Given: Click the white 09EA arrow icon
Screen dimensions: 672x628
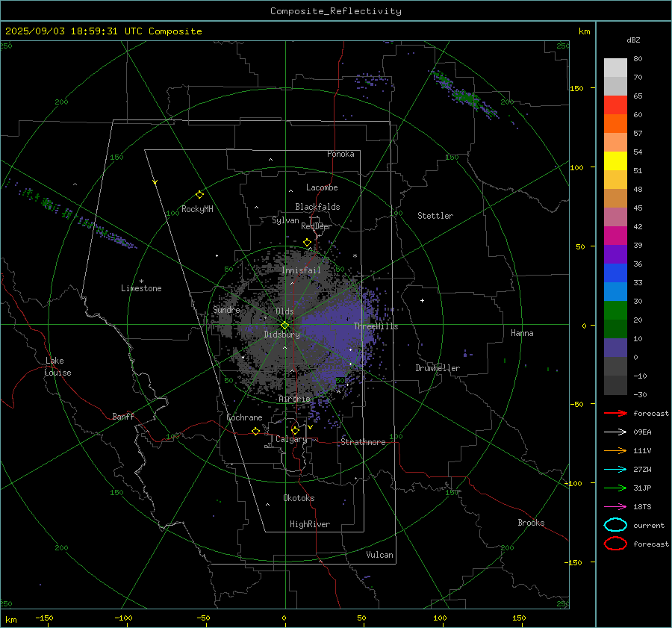Looking at the screenshot, I should pyautogui.click(x=615, y=432).
